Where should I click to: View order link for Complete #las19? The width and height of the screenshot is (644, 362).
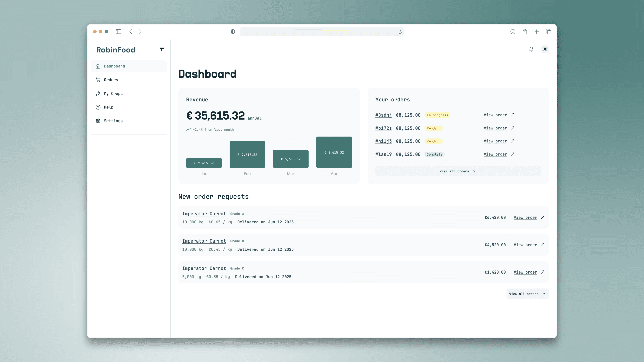[495, 154]
